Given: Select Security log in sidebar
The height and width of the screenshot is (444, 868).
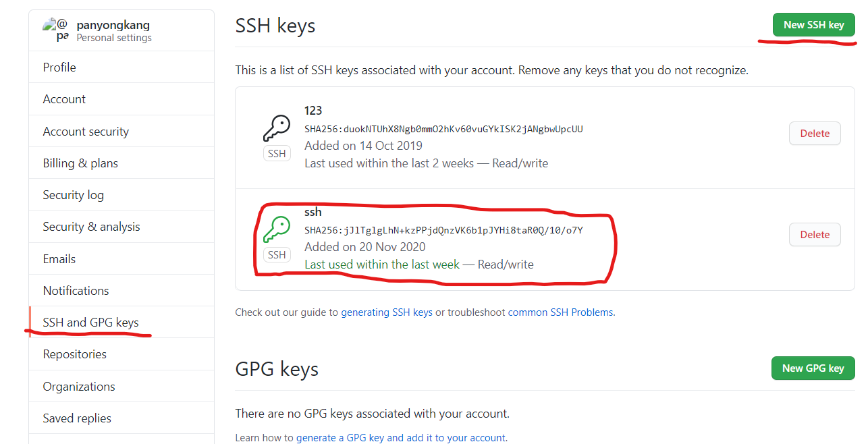Looking at the screenshot, I should (74, 195).
